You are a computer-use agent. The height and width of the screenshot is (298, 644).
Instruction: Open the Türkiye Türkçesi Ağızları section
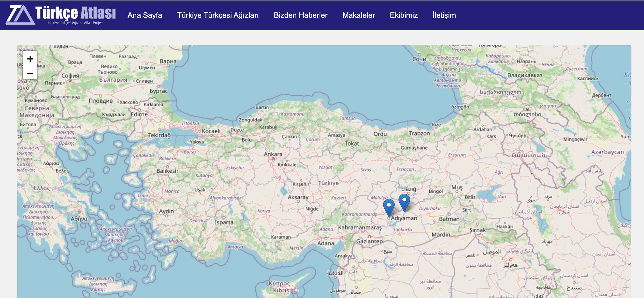(x=218, y=15)
